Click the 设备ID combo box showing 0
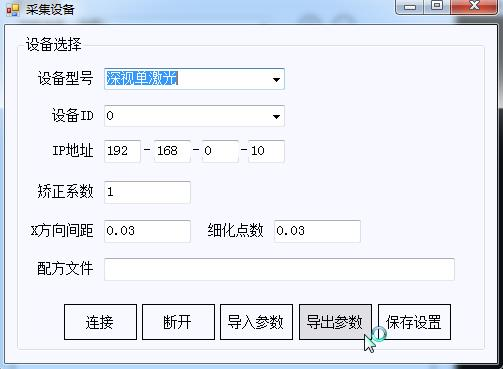The height and width of the screenshot is (369, 503). click(x=194, y=116)
